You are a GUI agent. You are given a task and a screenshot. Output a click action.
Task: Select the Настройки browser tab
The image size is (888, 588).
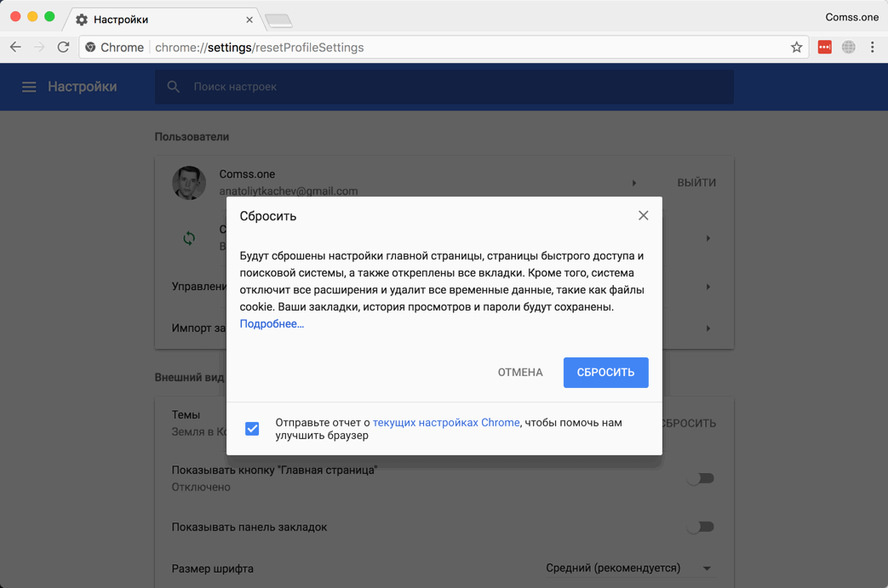point(164,20)
